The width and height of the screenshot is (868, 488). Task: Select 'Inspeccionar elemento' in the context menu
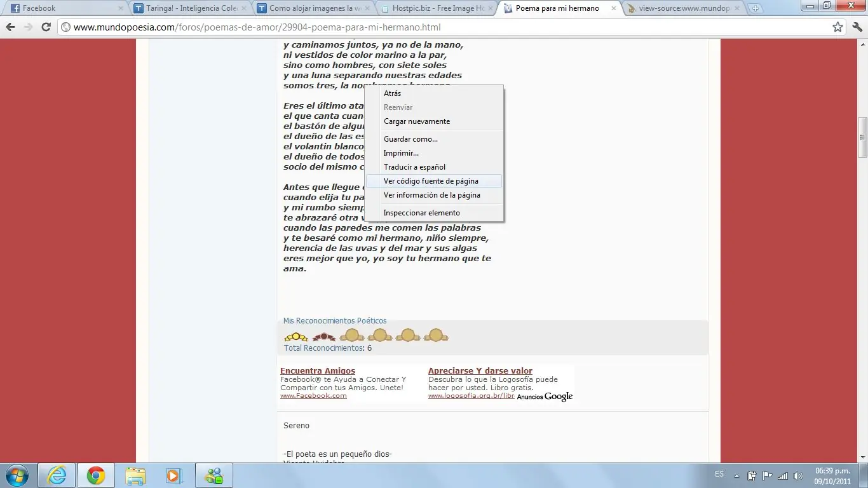434,213
